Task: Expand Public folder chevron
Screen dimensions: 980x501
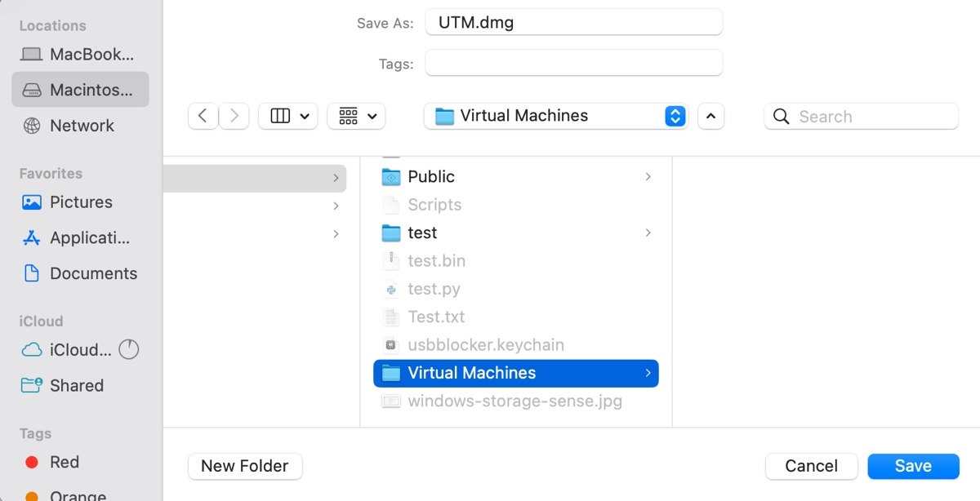Action: click(648, 176)
